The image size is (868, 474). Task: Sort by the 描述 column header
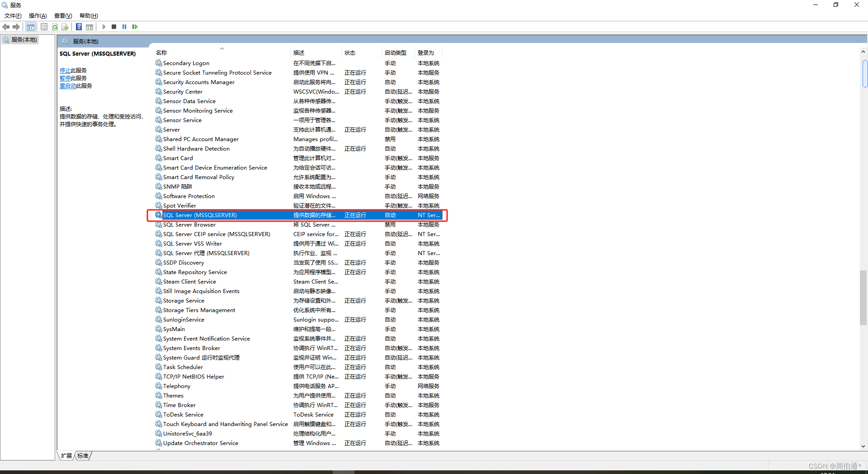coord(316,53)
